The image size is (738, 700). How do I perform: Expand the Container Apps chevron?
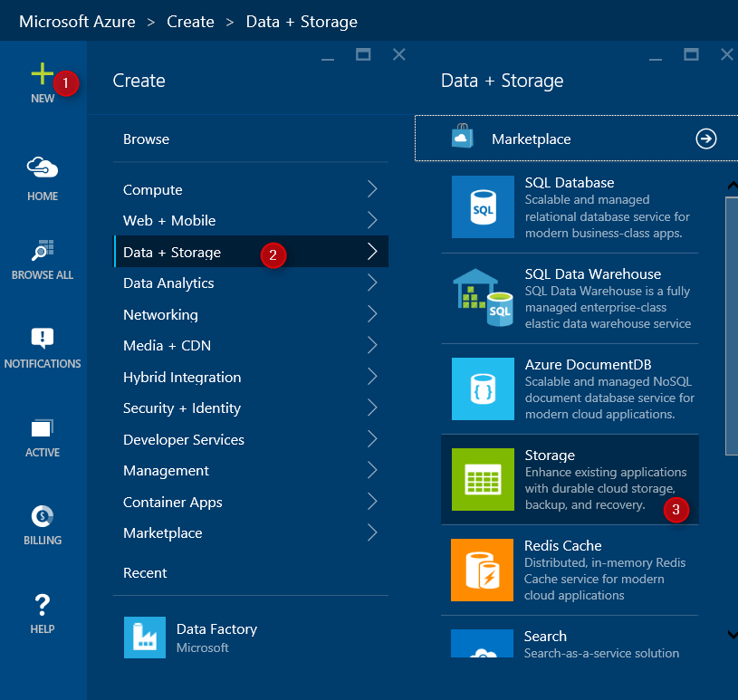click(x=372, y=502)
